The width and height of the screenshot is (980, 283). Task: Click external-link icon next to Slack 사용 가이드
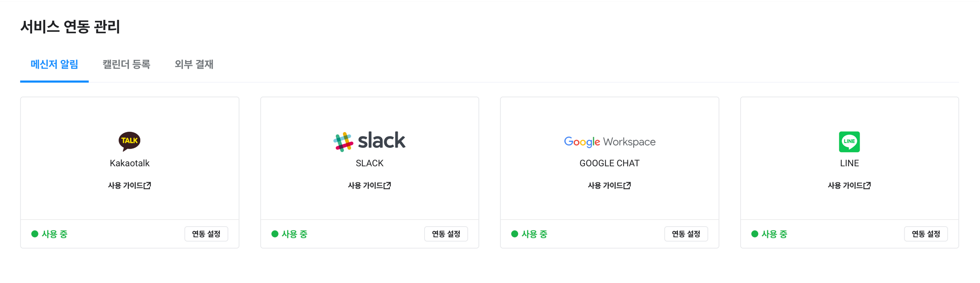(387, 185)
